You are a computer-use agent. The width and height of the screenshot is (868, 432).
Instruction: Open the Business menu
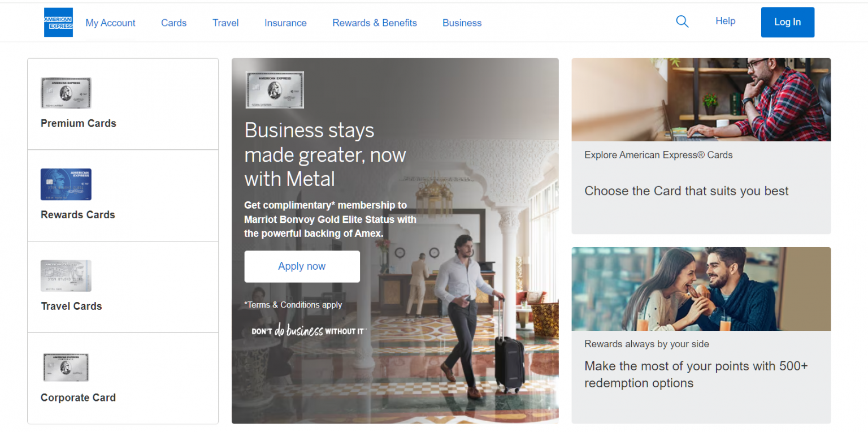click(462, 23)
